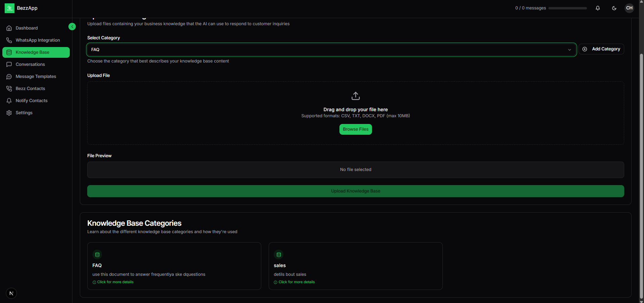Click for more details on FAQ card

coord(113,282)
